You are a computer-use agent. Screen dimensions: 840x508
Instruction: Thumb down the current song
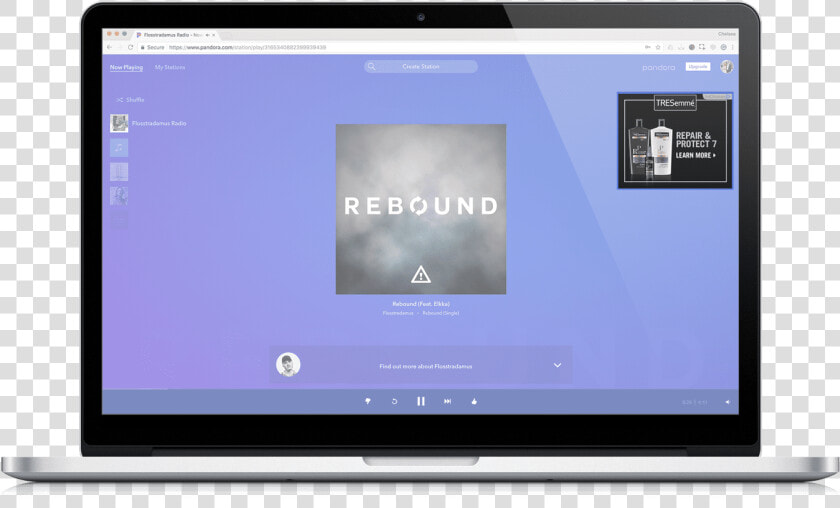368,401
